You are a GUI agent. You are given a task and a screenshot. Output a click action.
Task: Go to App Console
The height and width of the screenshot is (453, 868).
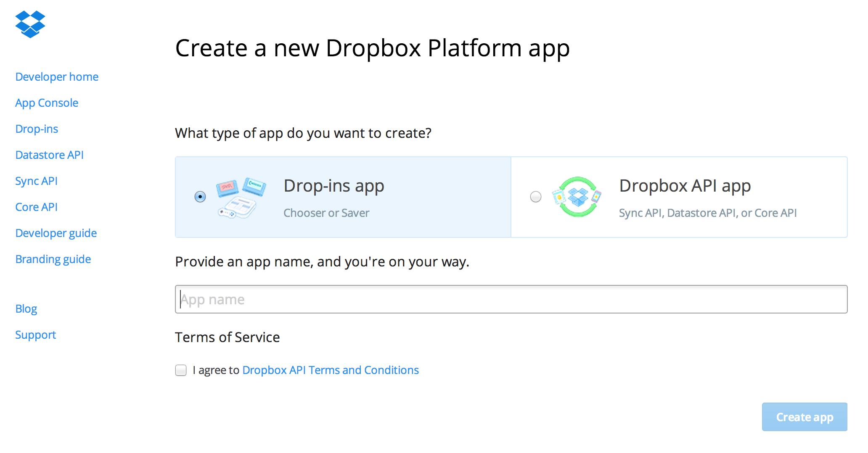(x=47, y=103)
